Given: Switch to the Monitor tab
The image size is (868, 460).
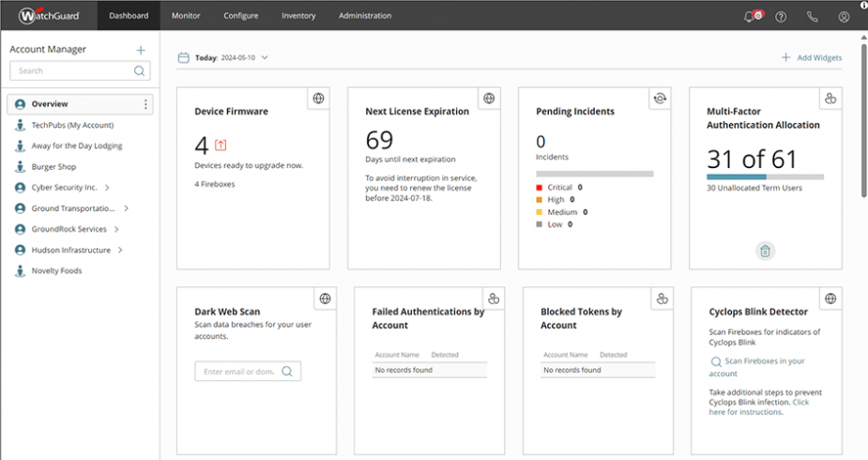Looking at the screenshot, I should (186, 16).
